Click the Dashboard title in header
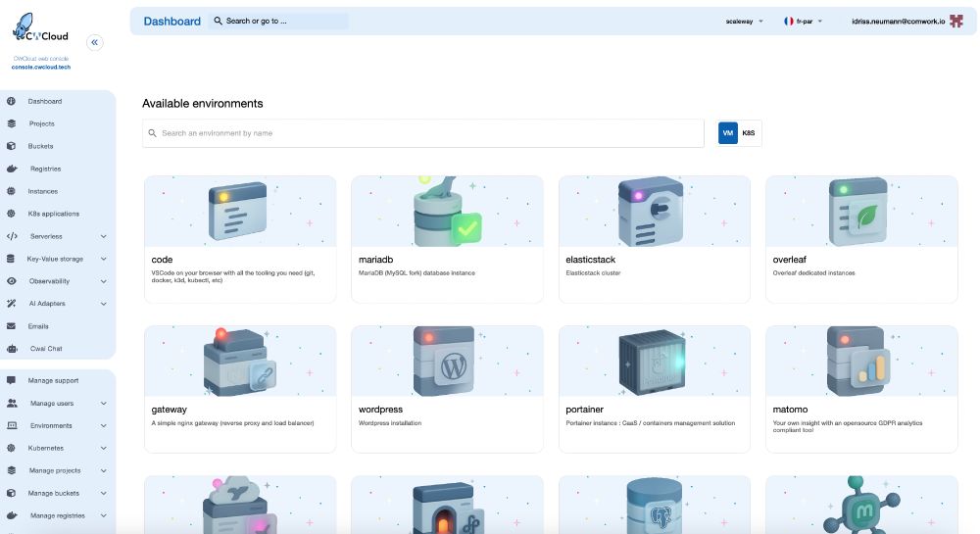This screenshot has height=534, width=980. [171, 22]
